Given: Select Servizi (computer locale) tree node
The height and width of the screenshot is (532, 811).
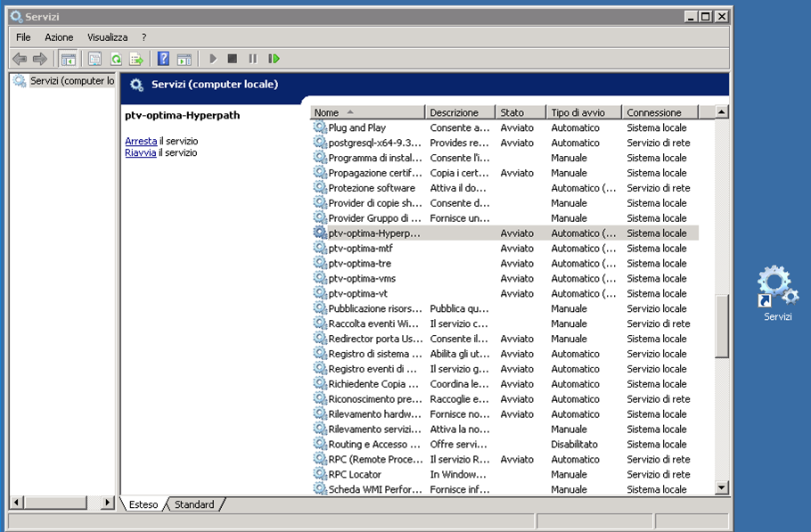Looking at the screenshot, I should (x=71, y=81).
